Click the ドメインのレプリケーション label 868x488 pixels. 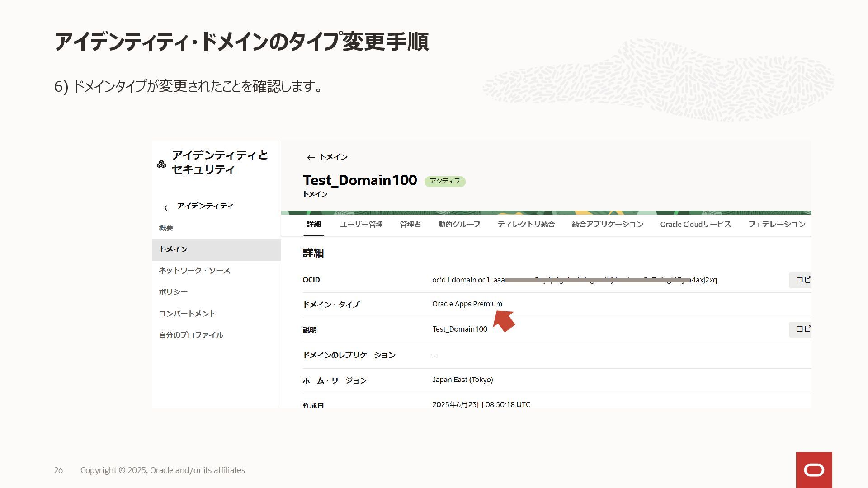click(x=349, y=355)
